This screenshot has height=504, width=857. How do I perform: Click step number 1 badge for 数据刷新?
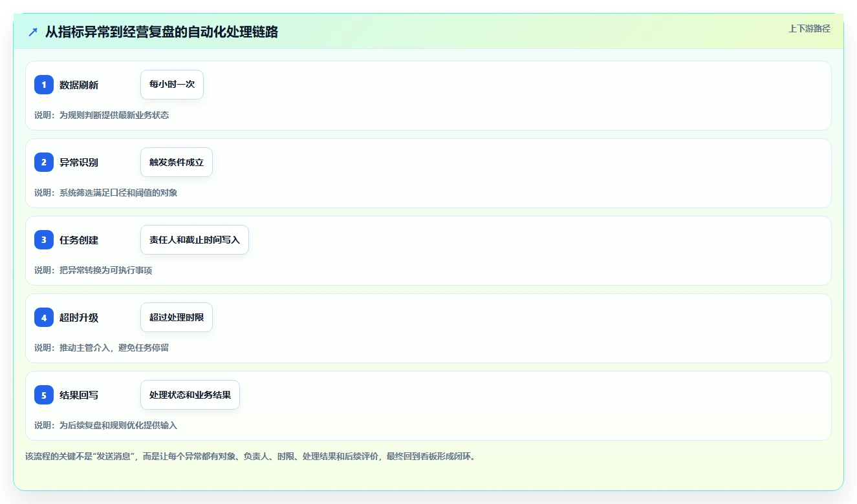tap(44, 85)
